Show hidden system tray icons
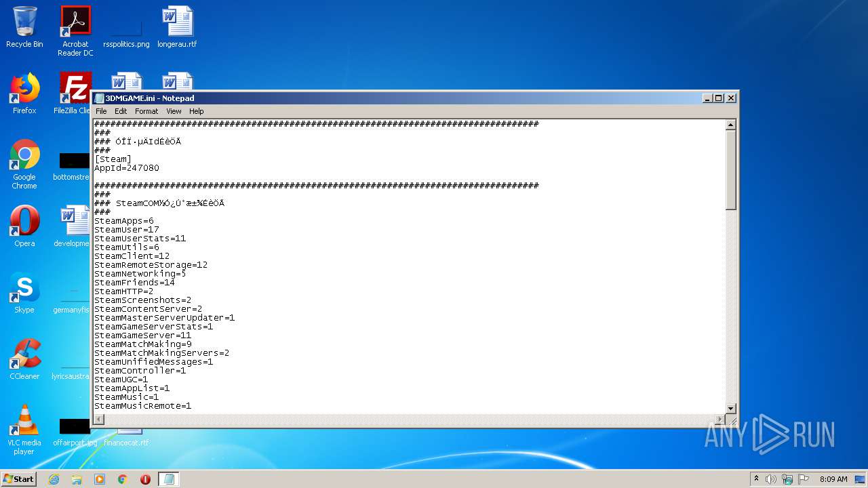 [x=756, y=479]
